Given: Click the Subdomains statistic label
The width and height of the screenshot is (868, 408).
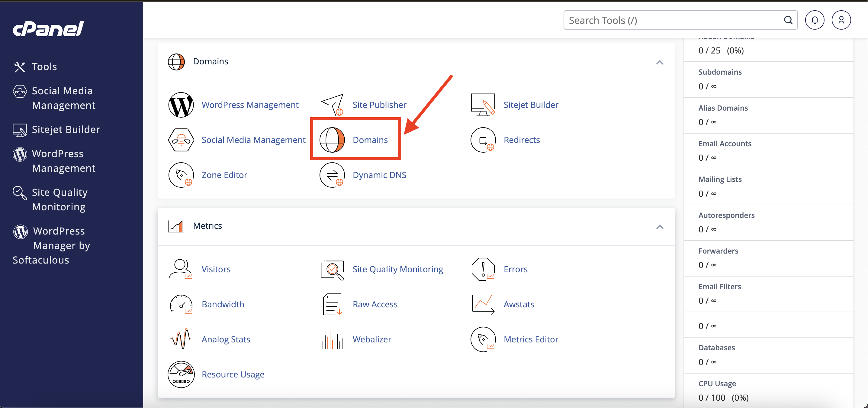Looking at the screenshot, I should coord(720,72).
